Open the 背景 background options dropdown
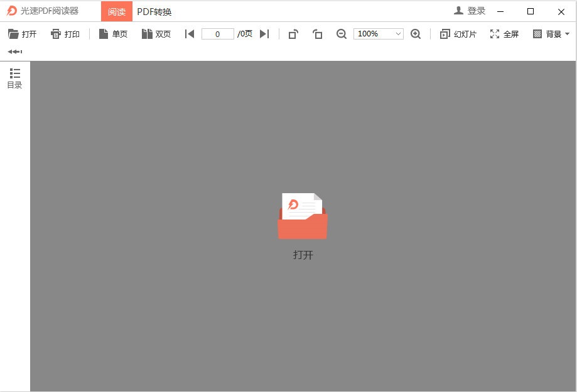577x392 pixels. tap(551, 34)
